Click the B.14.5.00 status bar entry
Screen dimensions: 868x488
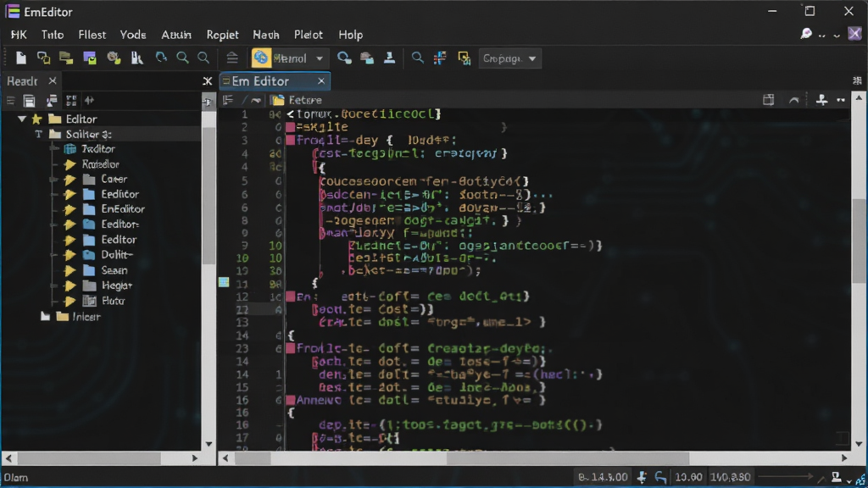(603, 477)
